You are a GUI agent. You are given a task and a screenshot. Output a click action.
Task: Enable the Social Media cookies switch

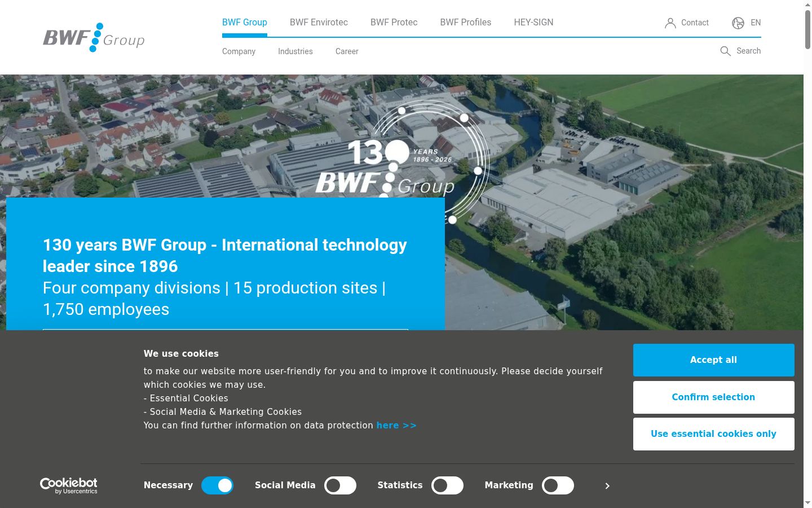tap(340, 485)
